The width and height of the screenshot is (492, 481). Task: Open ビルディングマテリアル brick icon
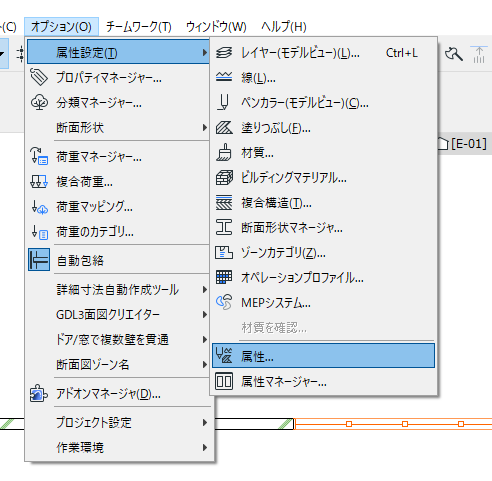[x=224, y=178]
